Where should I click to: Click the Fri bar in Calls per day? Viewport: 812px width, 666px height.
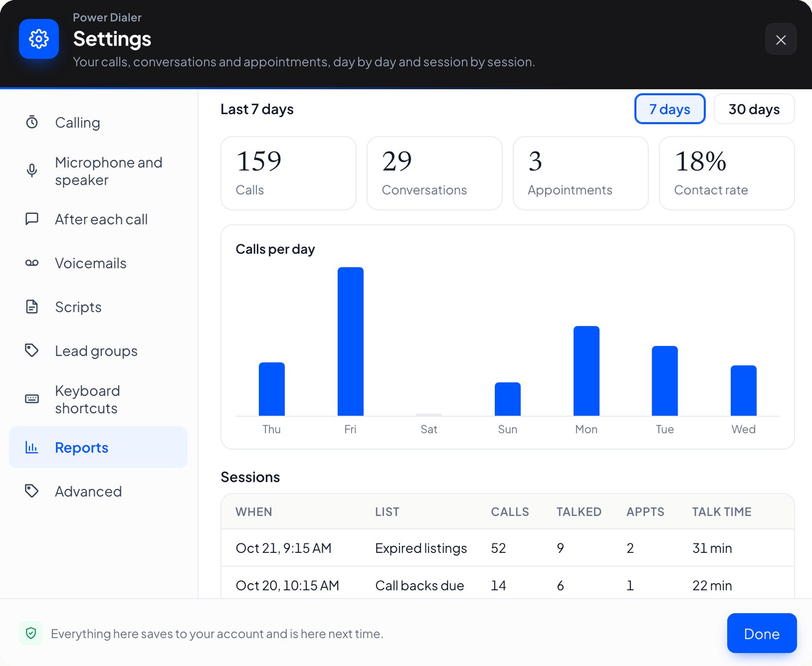pyautogui.click(x=350, y=341)
